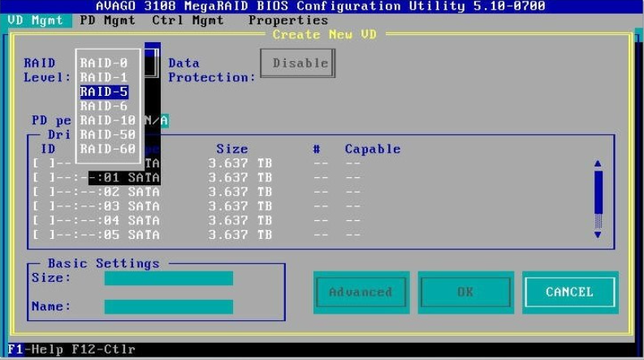
Task: Select RAID-50 from the list
Action: tap(108, 134)
